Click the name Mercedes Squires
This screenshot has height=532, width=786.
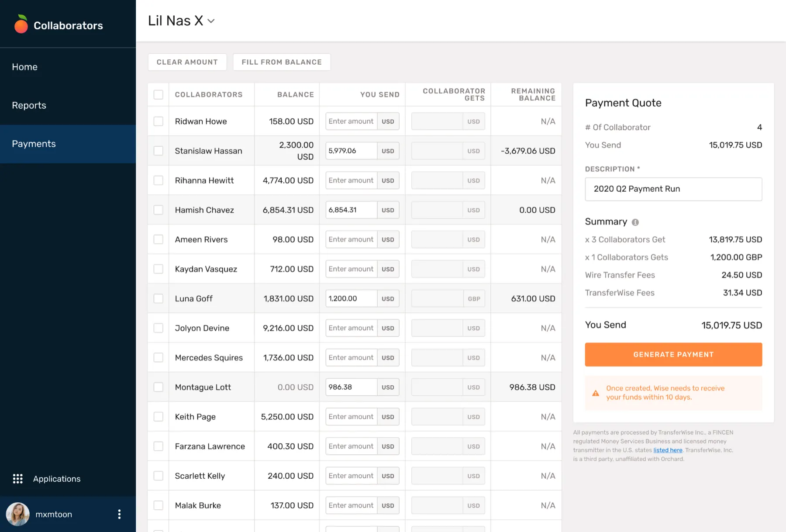click(209, 357)
